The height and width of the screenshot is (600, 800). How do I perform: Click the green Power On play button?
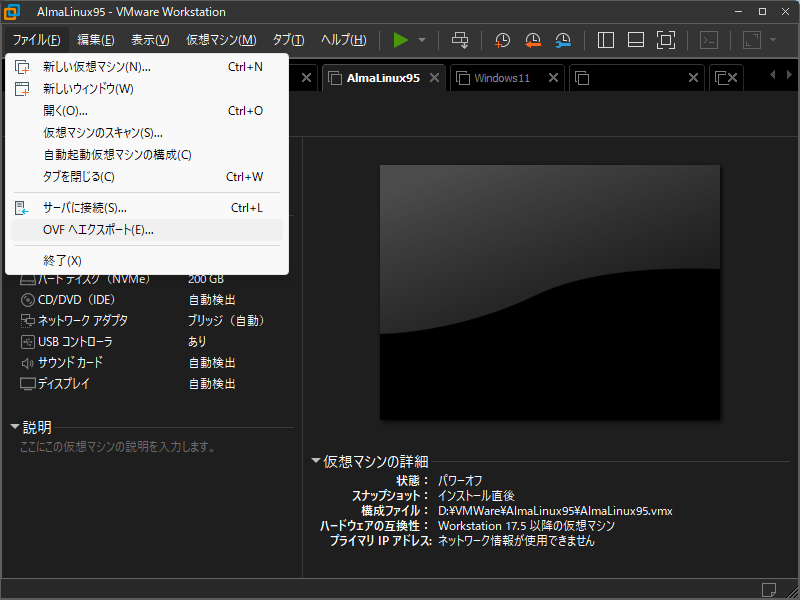(x=400, y=40)
